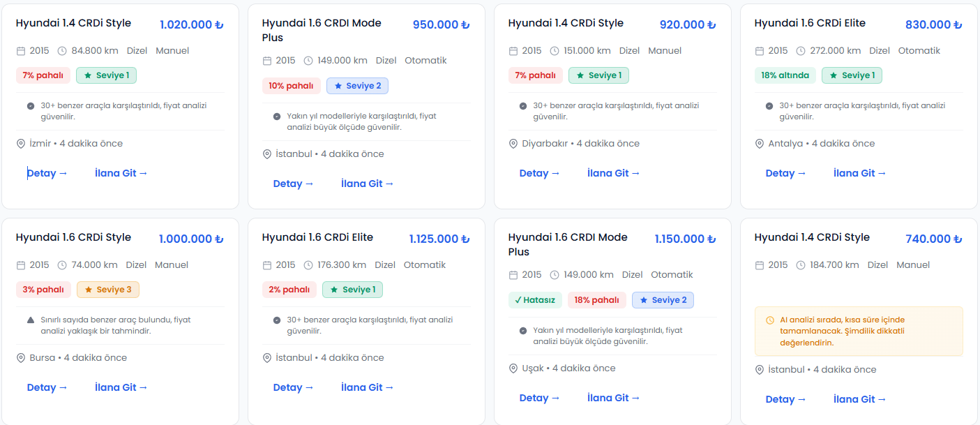Click the 18% pahalı badge
Image resolution: width=980 pixels, height=425 pixels.
[597, 300]
